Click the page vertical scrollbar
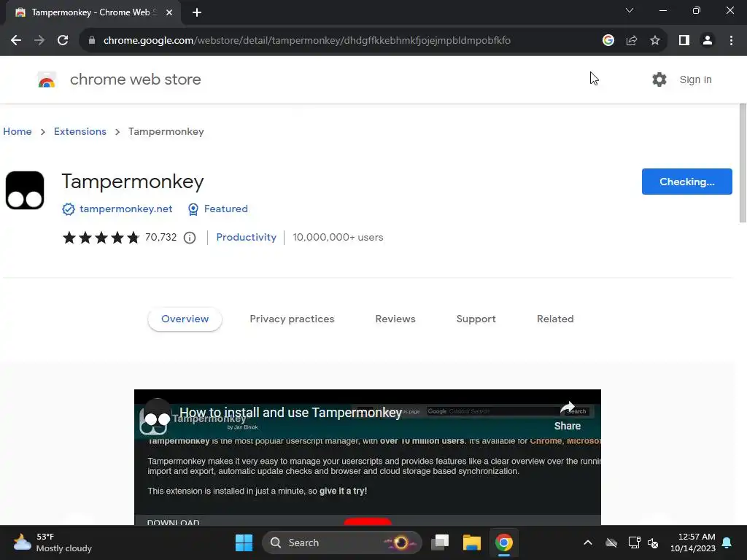The height and width of the screenshot is (560, 747). (x=743, y=163)
